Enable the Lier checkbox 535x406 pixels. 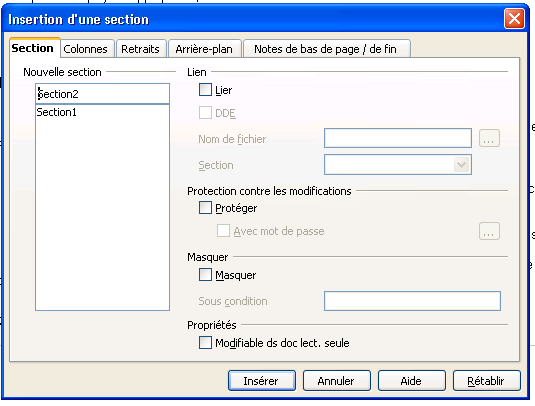(205, 90)
